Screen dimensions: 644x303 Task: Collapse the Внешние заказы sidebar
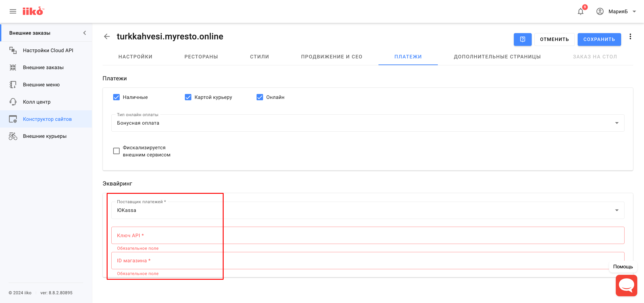[84, 33]
